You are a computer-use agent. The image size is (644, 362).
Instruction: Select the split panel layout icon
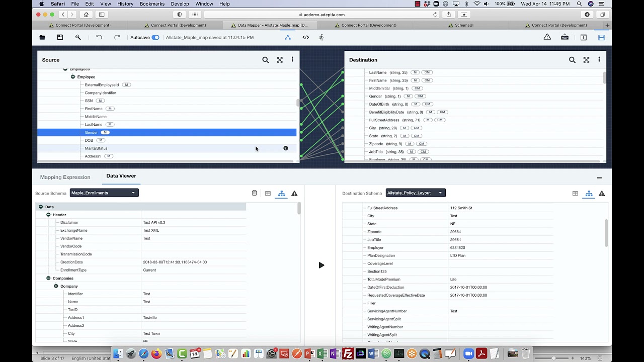pyautogui.click(x=584, y=37)
